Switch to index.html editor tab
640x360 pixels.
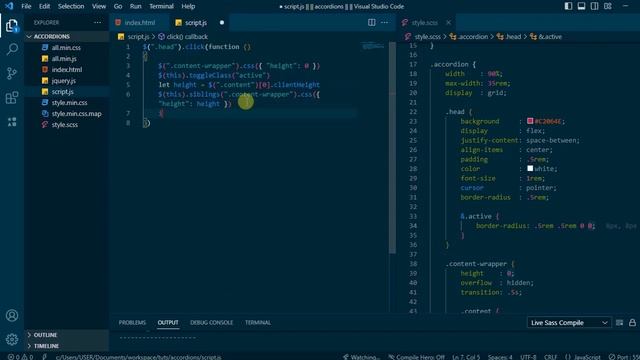[139, 22]
